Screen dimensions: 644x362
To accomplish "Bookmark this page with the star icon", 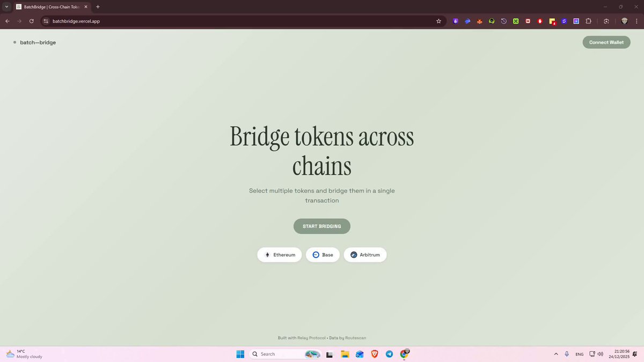I will point(438,21).
